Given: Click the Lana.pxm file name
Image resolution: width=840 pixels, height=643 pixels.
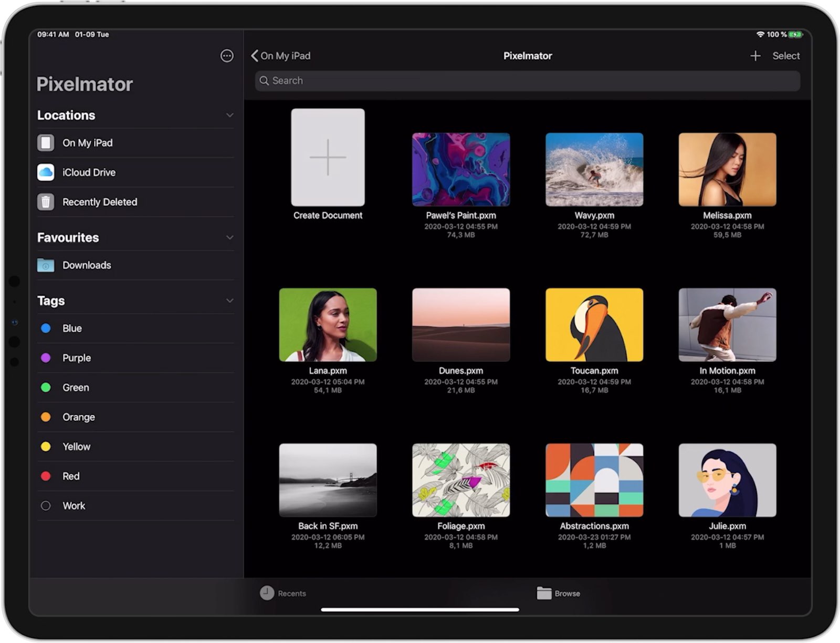Looking at the screenshot, I should 328,371.
